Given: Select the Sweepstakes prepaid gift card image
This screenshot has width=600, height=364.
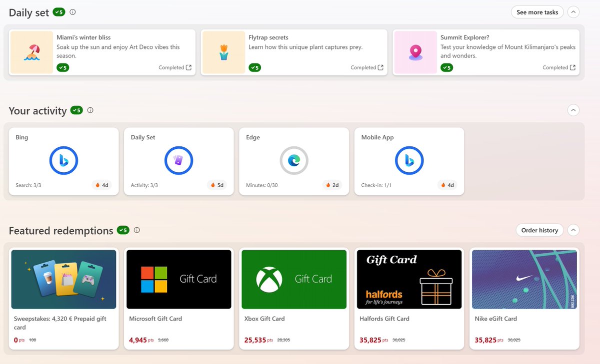Looking at the screenshot, I should pos(63,279).
